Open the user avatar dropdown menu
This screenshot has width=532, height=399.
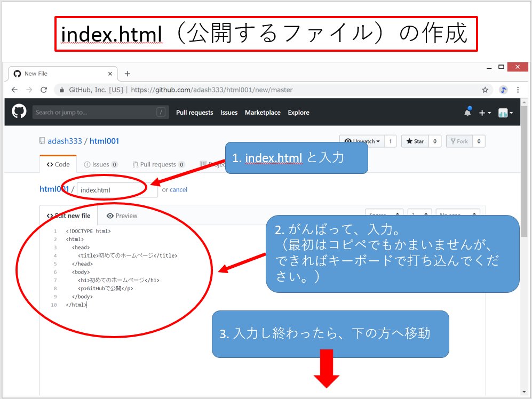(505, 113)
